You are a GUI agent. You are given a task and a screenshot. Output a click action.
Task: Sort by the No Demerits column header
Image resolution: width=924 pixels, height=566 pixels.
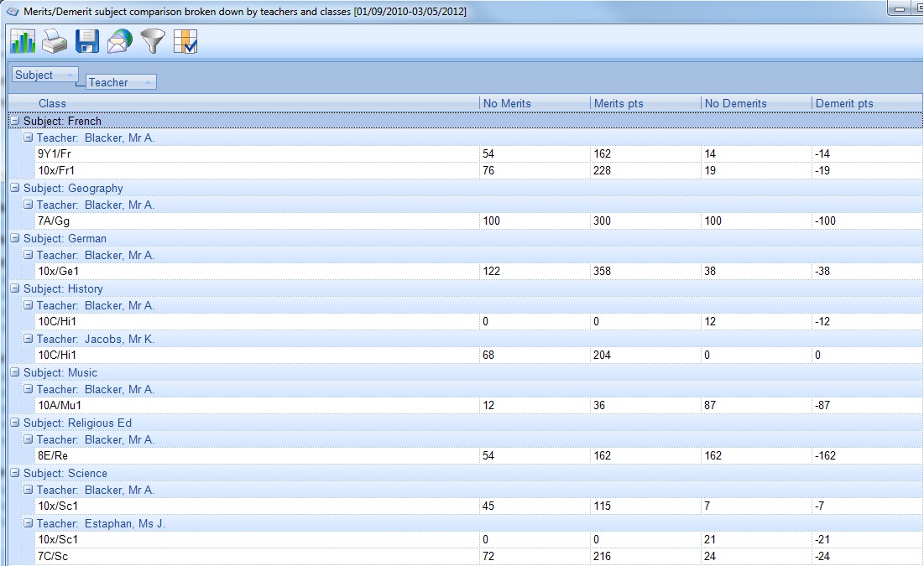[756, 103]
